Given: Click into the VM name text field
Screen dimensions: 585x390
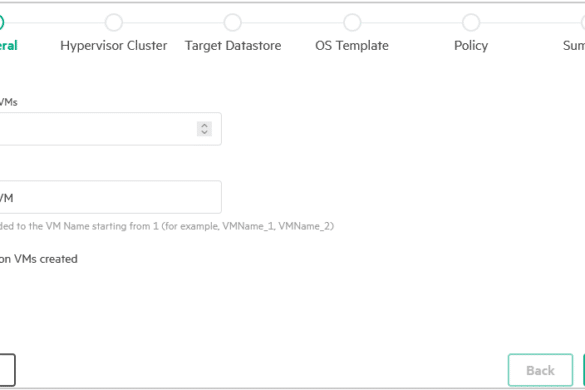Looking at the screenshot, I should pos(110,197).
